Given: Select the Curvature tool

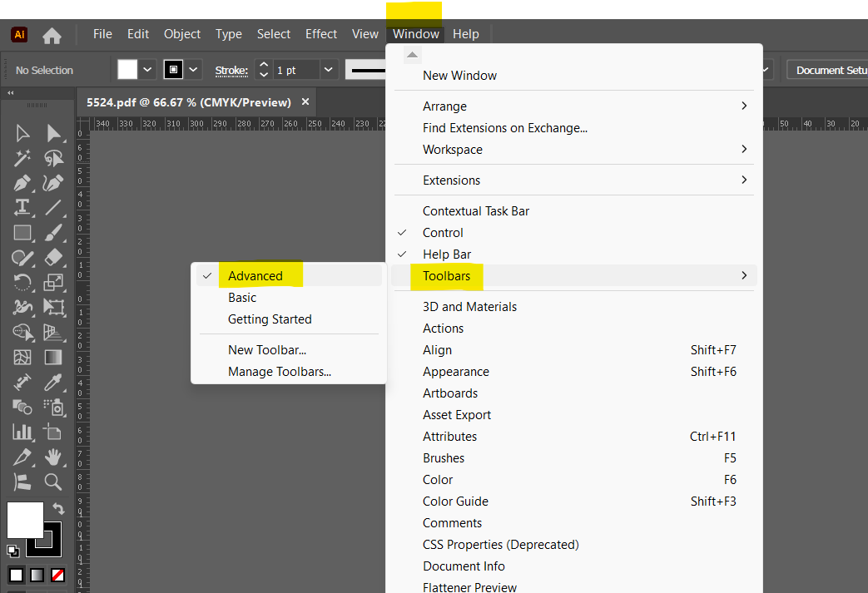Looking at the screenshot, I should coord(54,183).
